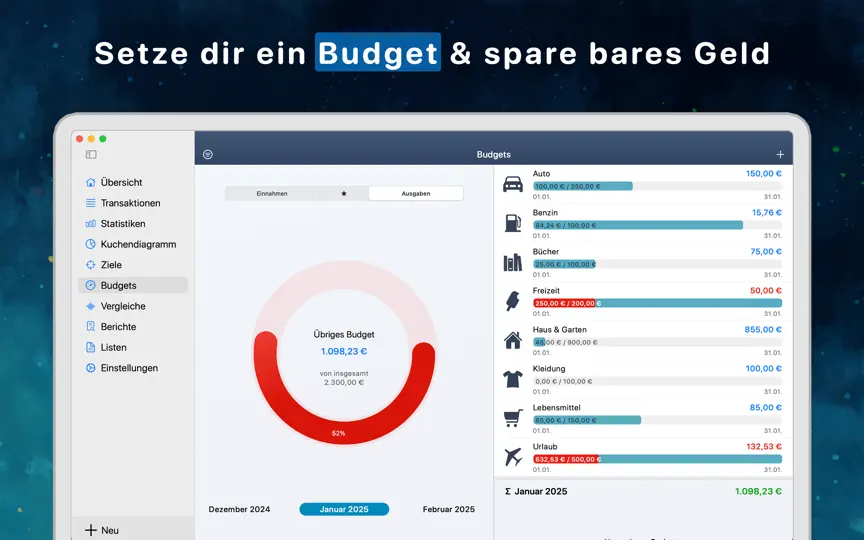
Task: Switch to the Einnahmen segment
Action: (272, 193)
